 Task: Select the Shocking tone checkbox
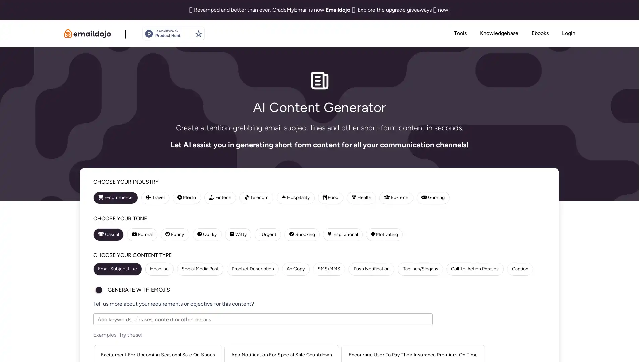(x=302, y=234)
